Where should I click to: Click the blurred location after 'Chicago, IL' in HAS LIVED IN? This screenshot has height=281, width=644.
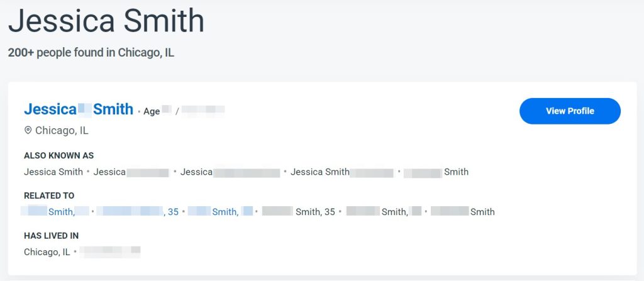(x=110, y=252)
